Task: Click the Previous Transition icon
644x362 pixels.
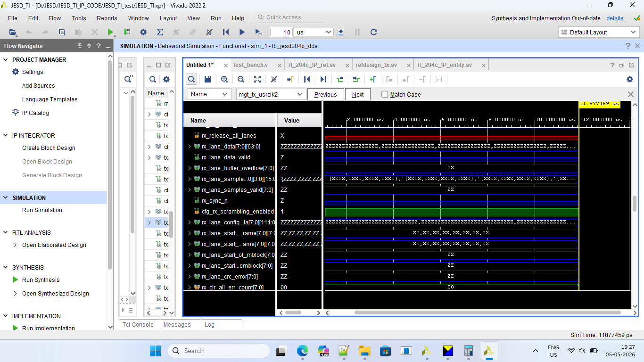Action: [340, 79]
